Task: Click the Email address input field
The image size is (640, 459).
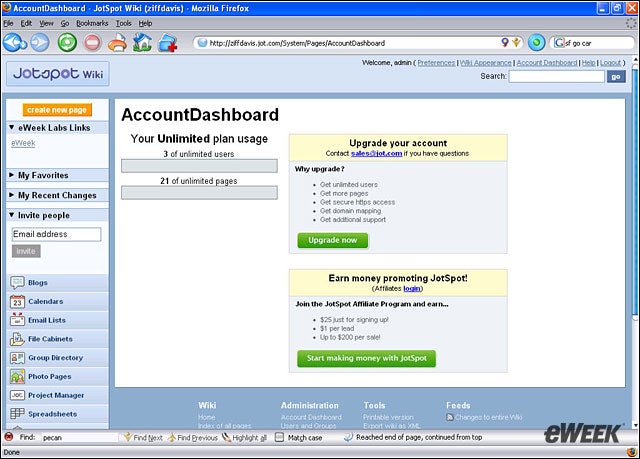Action: click(56, 234)
